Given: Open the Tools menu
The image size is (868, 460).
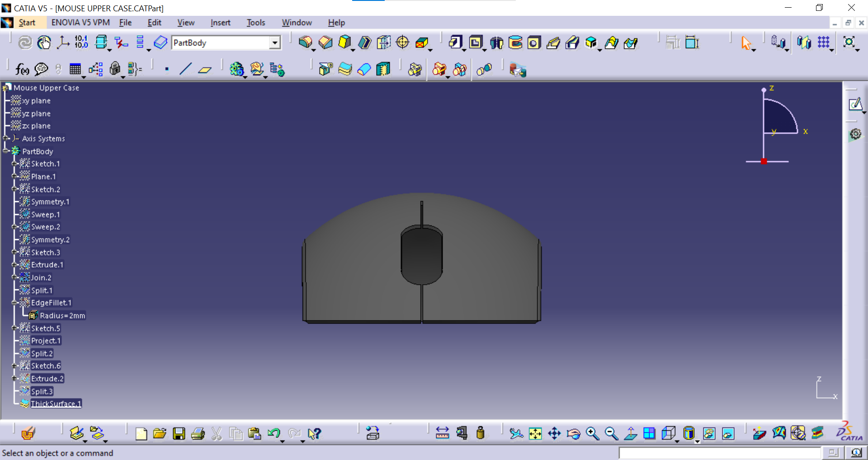Looking at the screenshot, I should coord(255,22).
